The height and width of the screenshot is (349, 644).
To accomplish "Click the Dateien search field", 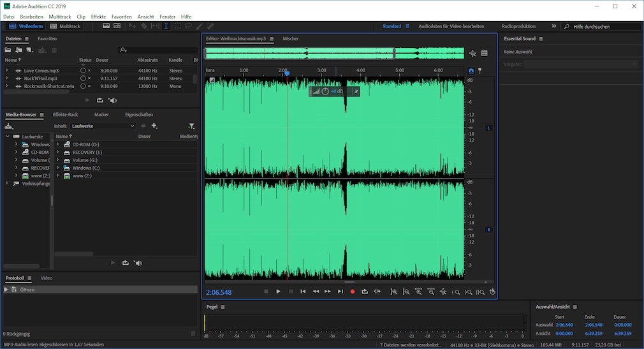I will [x=157, y=50].
